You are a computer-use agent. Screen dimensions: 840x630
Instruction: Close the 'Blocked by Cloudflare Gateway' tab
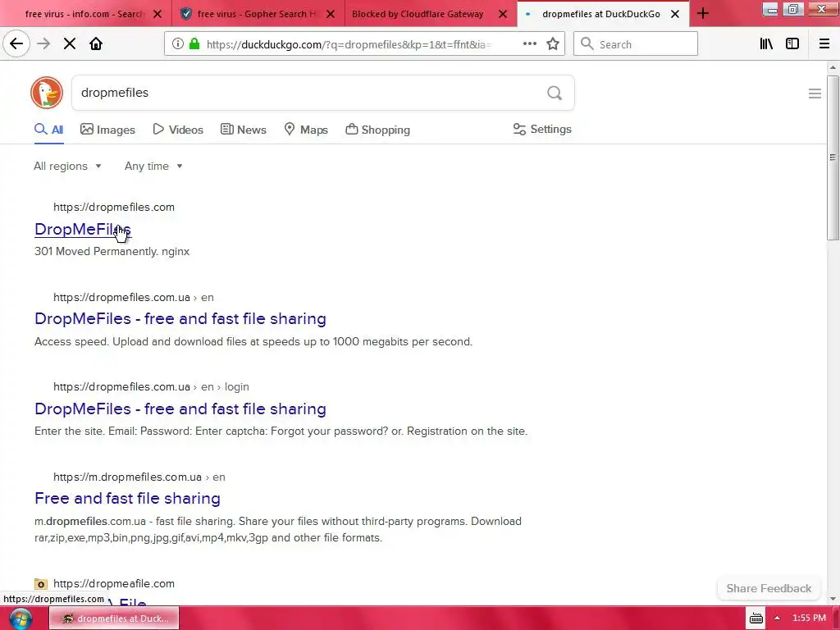[503, 14]
